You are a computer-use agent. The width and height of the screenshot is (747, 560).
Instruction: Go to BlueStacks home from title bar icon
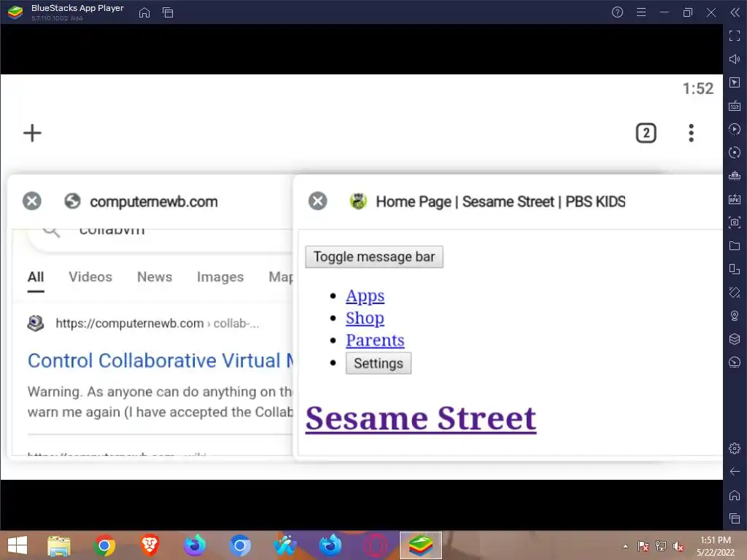coord(144,12)
